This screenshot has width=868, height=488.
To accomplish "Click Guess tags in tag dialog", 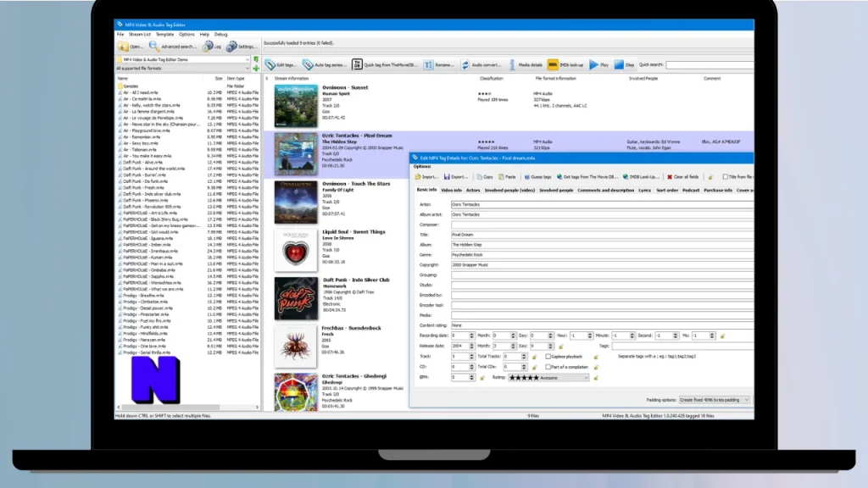I will [537, 177].
